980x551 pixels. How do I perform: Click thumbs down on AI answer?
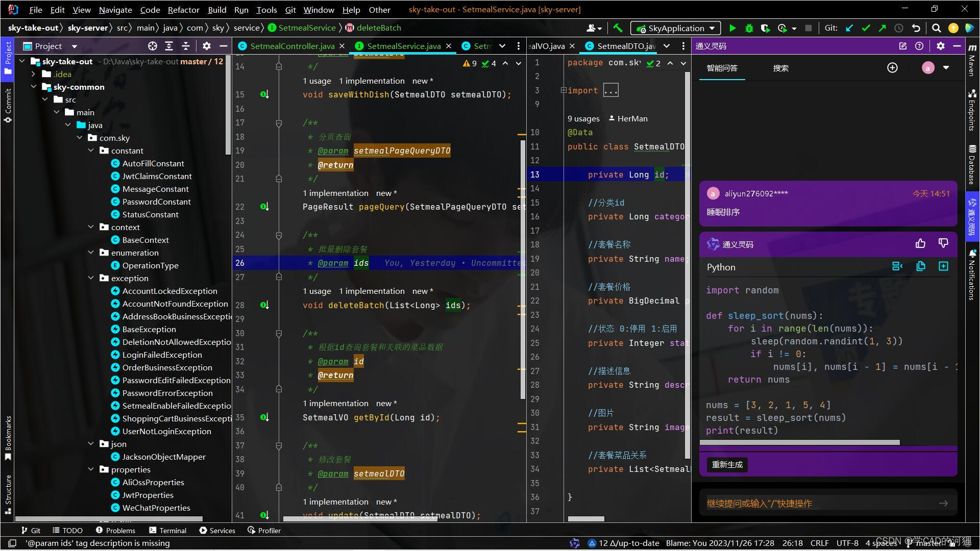(943, 244)
